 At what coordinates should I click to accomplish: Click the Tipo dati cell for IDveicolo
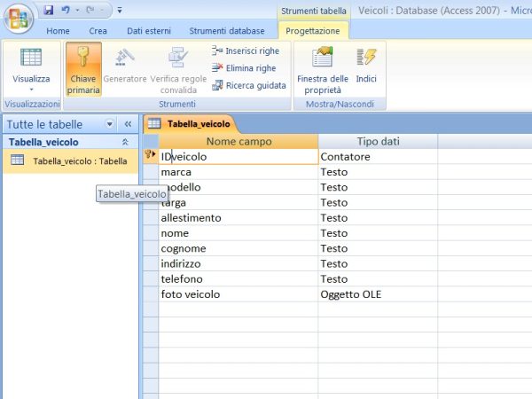pyautogui.click(x=377, y=157)
